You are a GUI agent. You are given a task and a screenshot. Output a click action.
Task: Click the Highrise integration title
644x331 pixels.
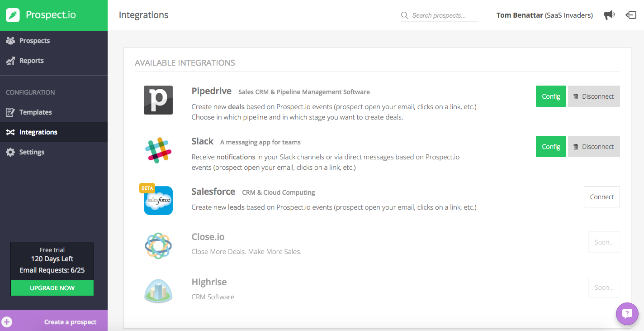click(209, 282)
